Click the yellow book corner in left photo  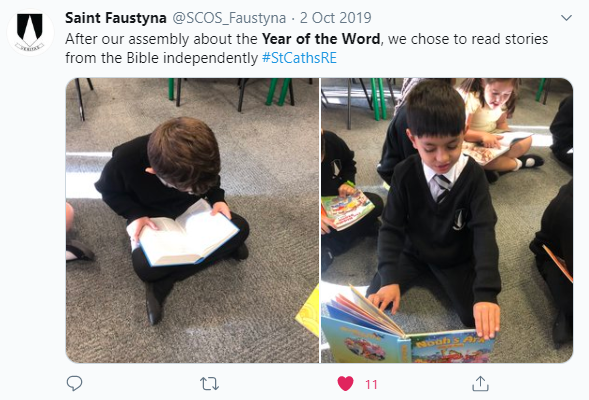(x=308, y=310)
